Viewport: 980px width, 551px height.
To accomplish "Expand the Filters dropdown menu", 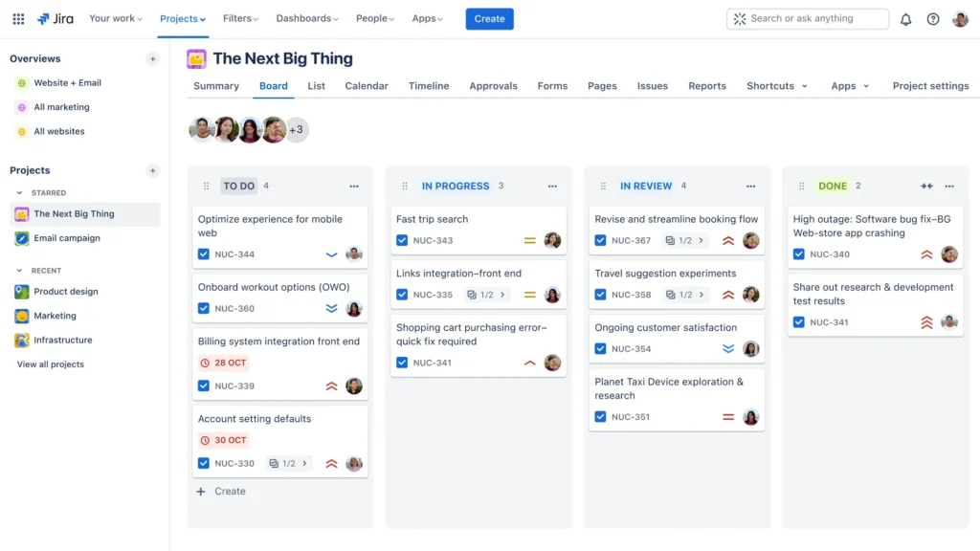I will click(x=241, y=19).
